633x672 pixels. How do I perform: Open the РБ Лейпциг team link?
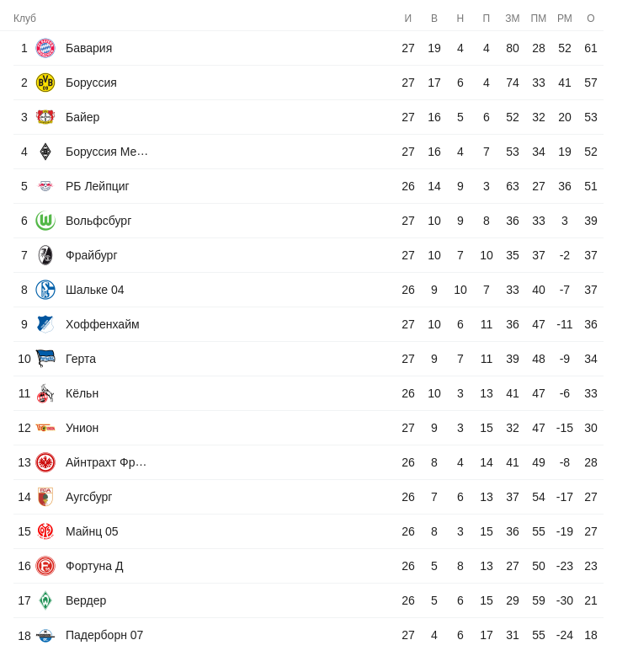[x=97, y=186]
